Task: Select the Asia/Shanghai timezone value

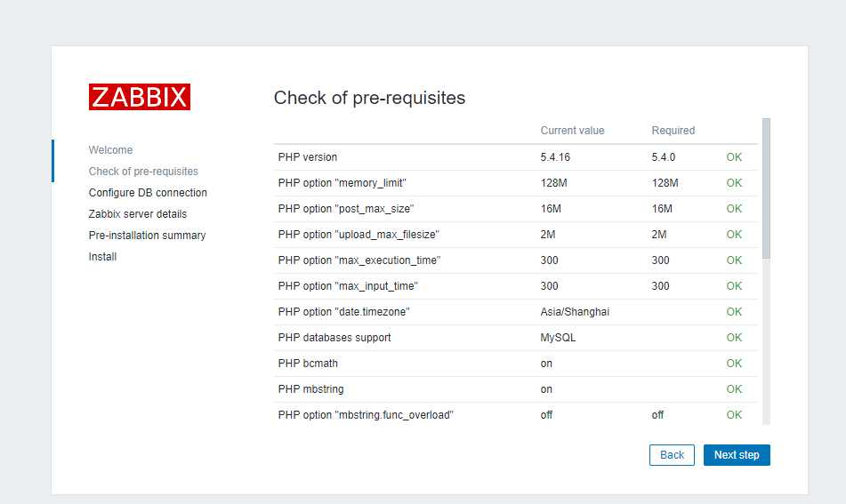Action: click(575, 312)
